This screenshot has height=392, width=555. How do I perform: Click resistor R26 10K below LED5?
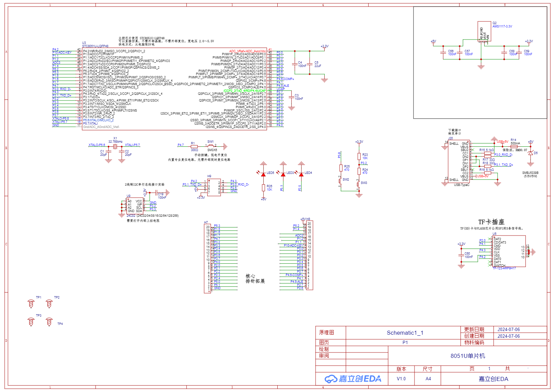click(264, 188)
